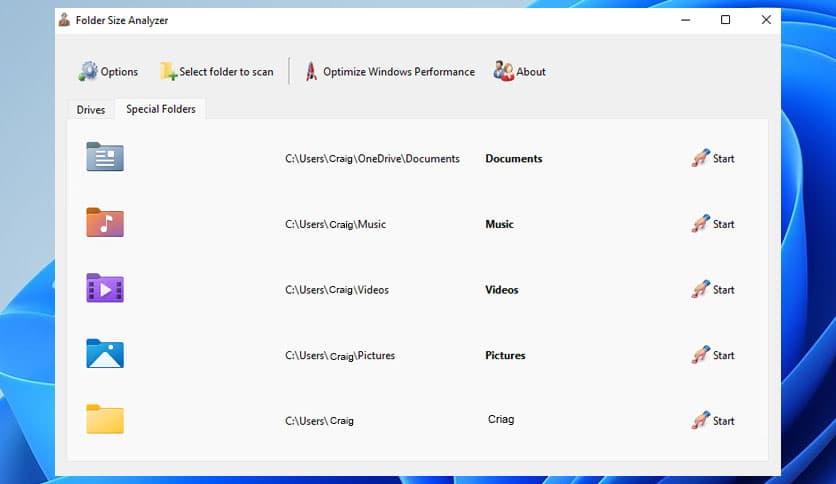Start scanning the Criag user folder

click(x=724, y=421)
